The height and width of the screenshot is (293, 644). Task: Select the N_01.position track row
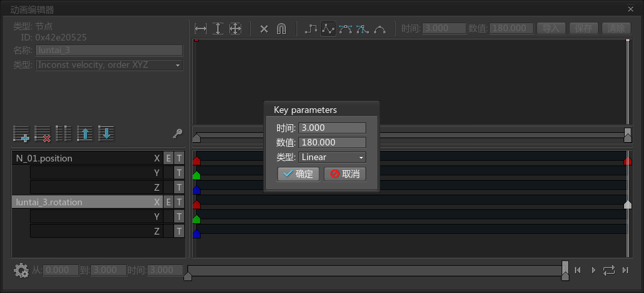[82, 158]
